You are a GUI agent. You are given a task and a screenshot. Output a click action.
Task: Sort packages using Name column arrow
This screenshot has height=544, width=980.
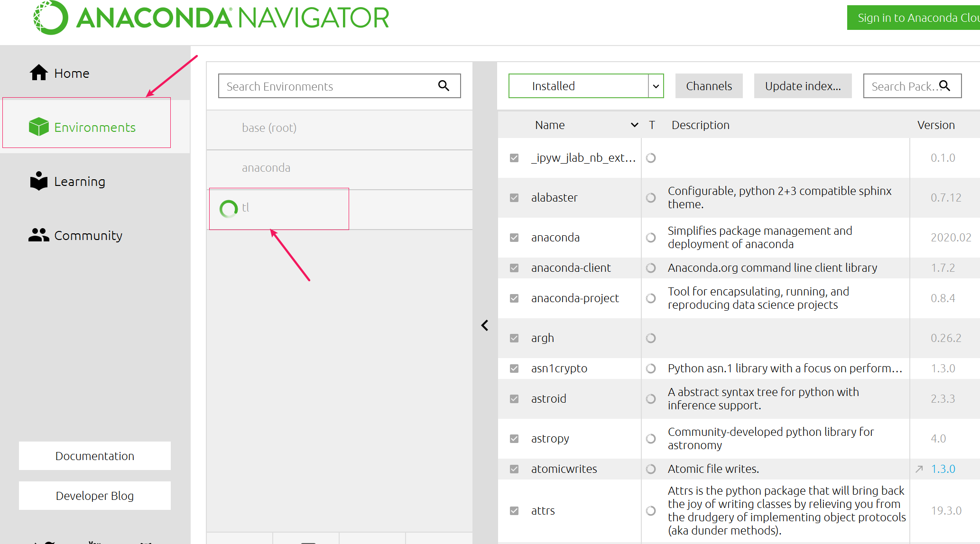pos(634,125)
